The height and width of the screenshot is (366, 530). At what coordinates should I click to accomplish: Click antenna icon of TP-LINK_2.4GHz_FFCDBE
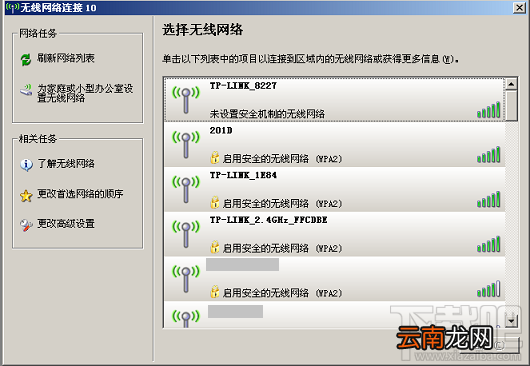[x=186, y=234]
